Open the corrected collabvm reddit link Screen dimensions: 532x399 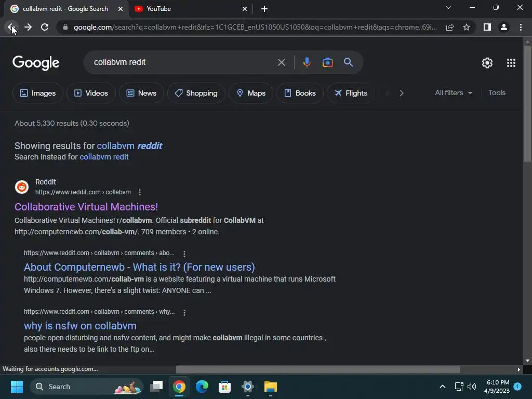129,146
